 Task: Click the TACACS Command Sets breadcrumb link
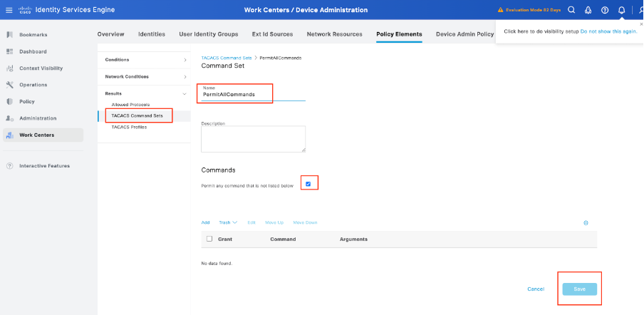[x=227, y=58]
